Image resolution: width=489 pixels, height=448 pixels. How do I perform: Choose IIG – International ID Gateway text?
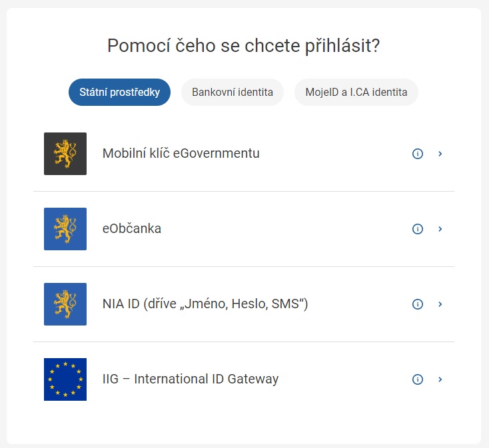[191, 379]
